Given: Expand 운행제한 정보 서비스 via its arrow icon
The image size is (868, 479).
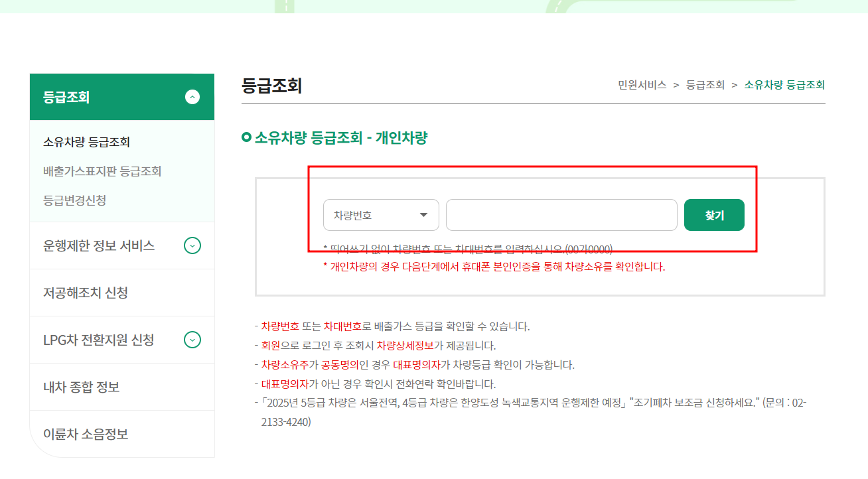Looking at the screenshot, I should coord(192,245).
